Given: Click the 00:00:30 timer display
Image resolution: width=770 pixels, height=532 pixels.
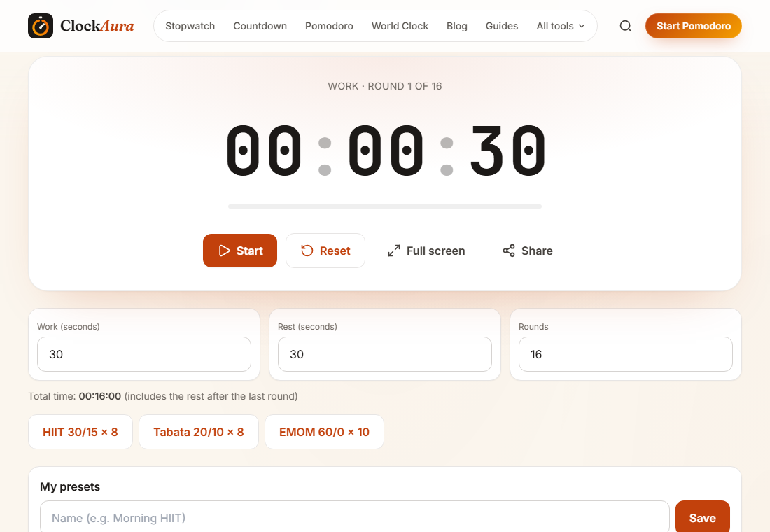Looking at the screenshot, I should [x=386, y=150].
